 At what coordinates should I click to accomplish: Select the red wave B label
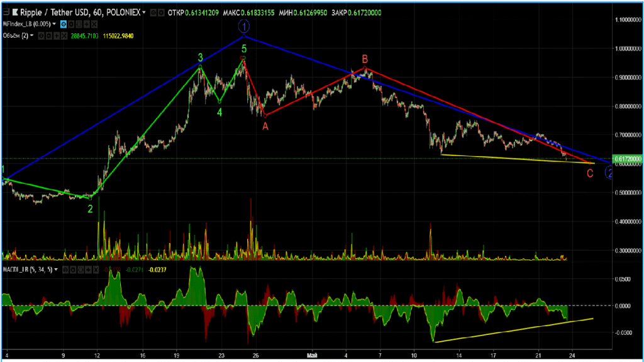click(x=365, y=59)
